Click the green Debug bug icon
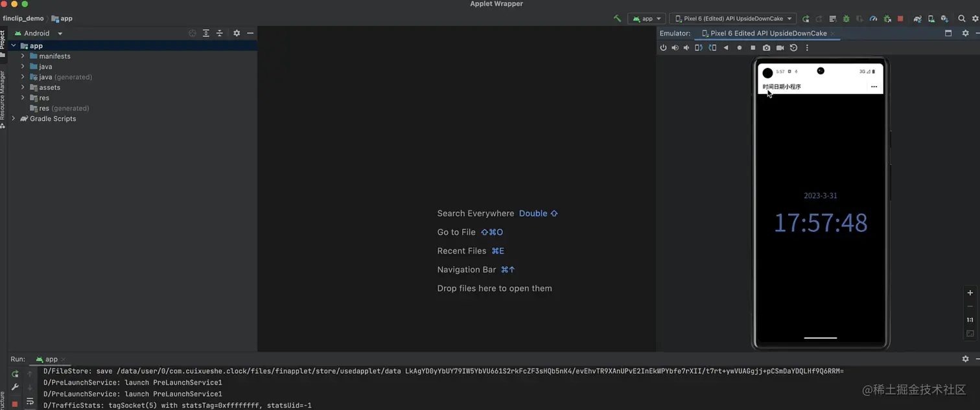The image size is (980, 410). 846,19
